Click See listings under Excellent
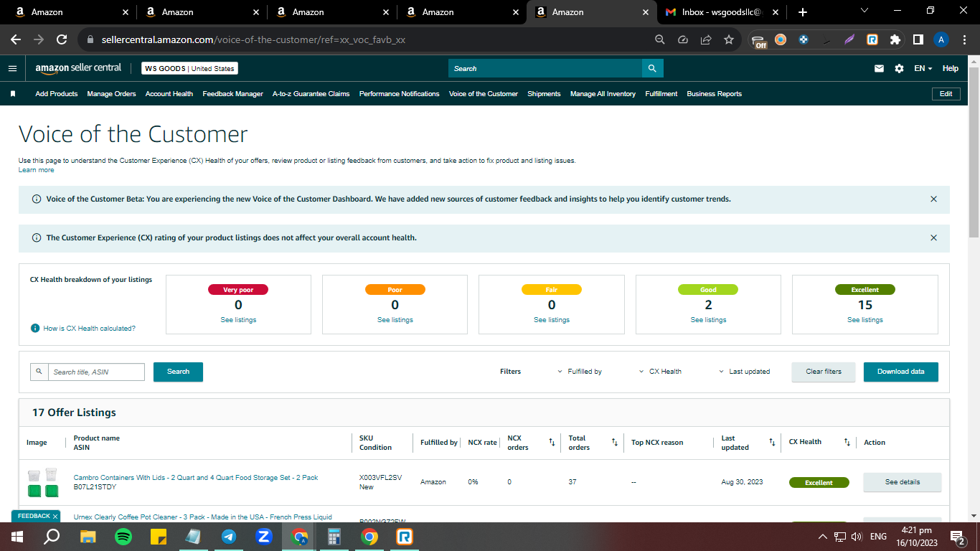The image size is (980, 551). [x=865, y=320]
